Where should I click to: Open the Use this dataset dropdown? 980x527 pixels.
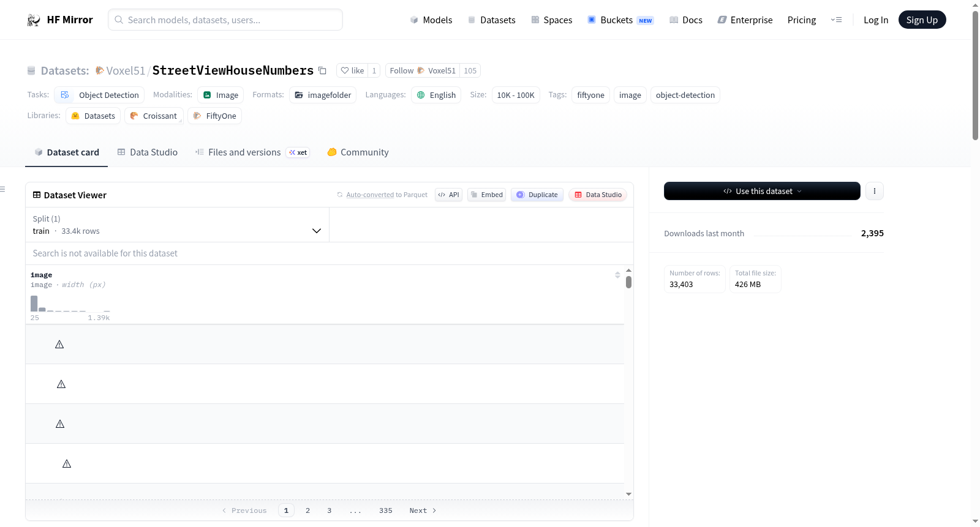click(x=762, y=191)
